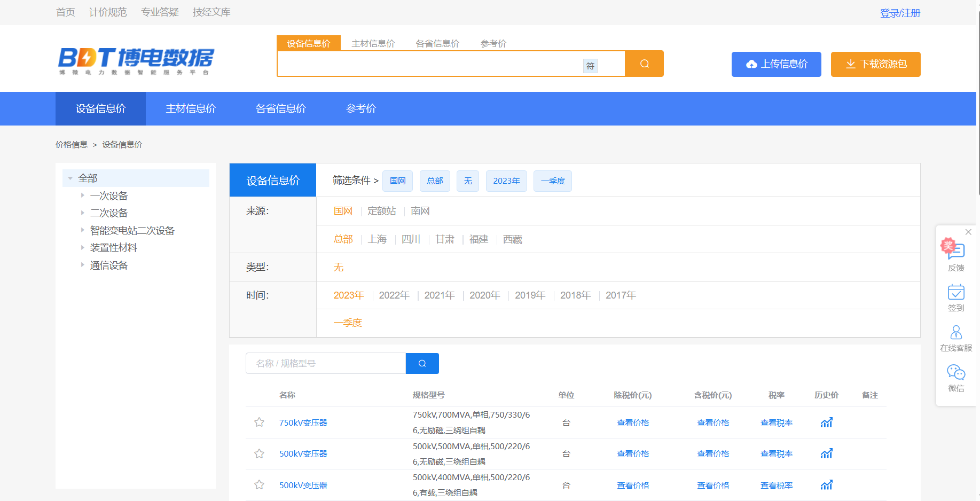The width and height of the screenshot is (980, 501).
Task: Filter region by 西藏
Action: pos(513,239)
